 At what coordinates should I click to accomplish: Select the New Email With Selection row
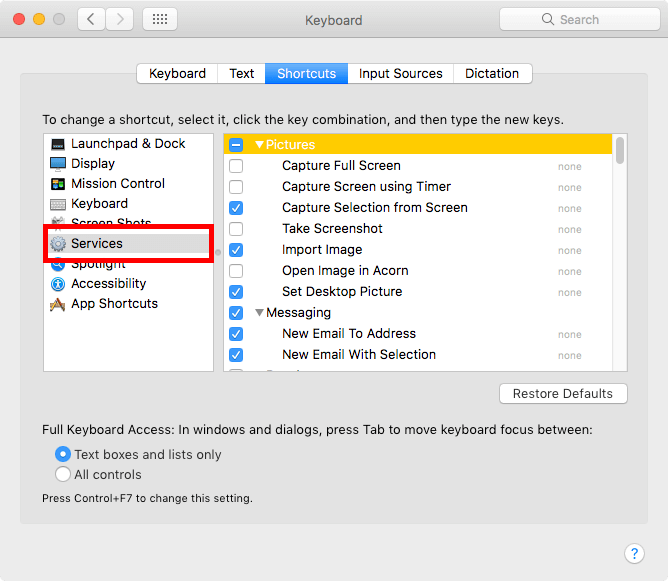(418, 355)
